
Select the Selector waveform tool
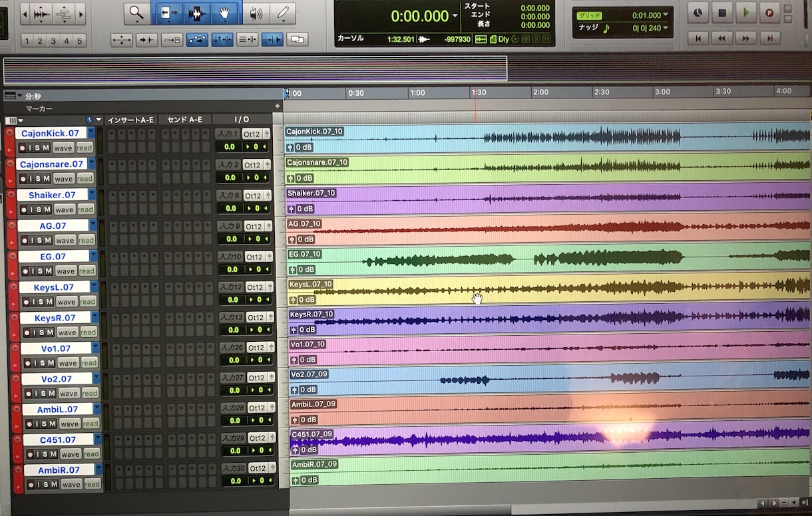coord(196,13)
